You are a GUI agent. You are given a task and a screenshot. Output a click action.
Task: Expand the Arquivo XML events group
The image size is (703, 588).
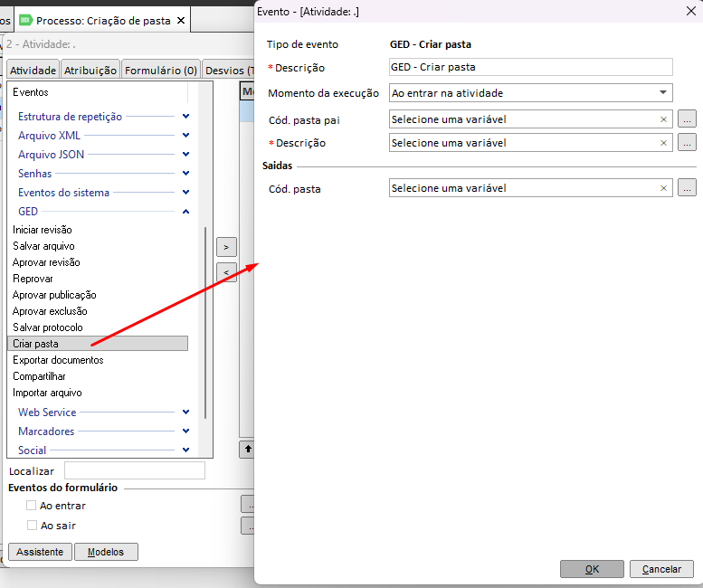pos(186,136)
